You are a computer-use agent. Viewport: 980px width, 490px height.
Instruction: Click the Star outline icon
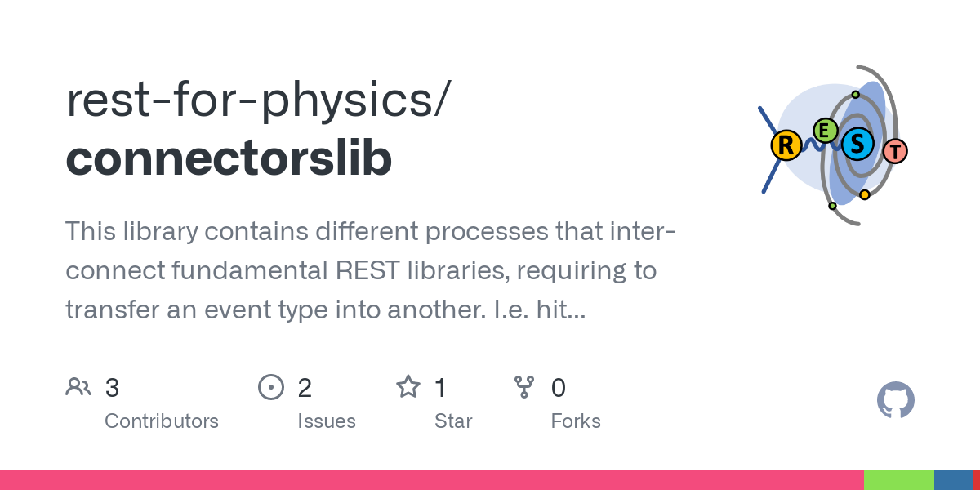(408, 386)
